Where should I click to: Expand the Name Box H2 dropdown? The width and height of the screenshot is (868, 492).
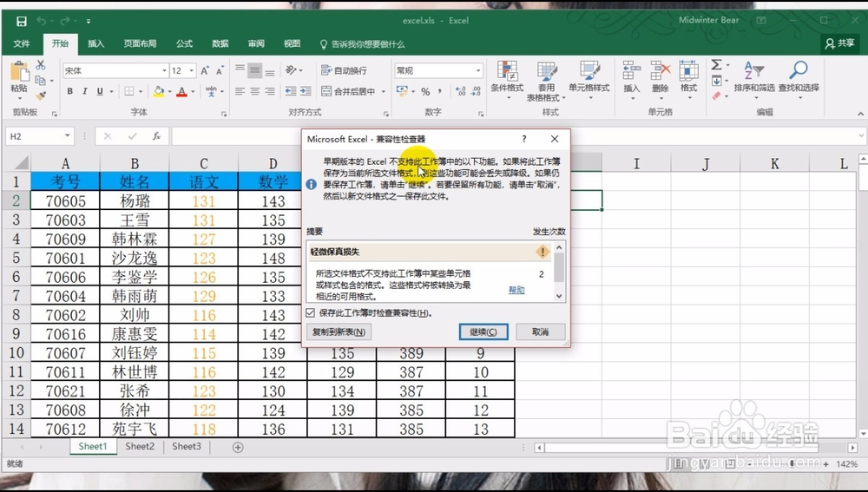67,136
